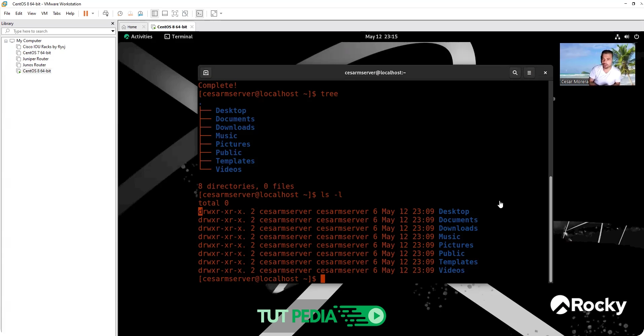Click the stretch guest display icon

pos(214,13)
